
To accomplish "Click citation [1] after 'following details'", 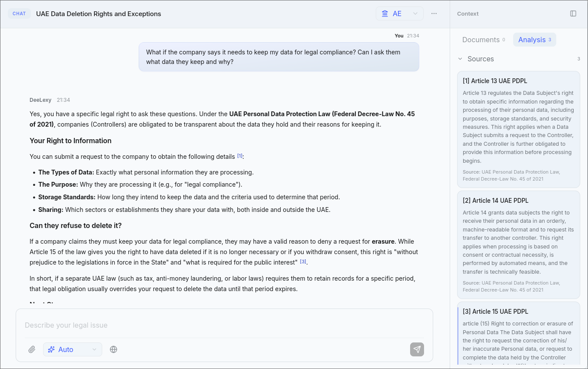I will pos(240,156).
